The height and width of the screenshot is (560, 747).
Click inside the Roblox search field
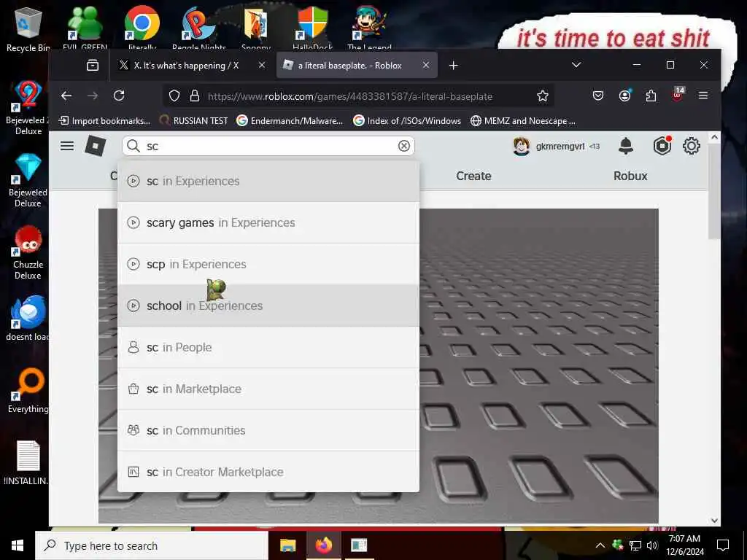coord(268,146)
